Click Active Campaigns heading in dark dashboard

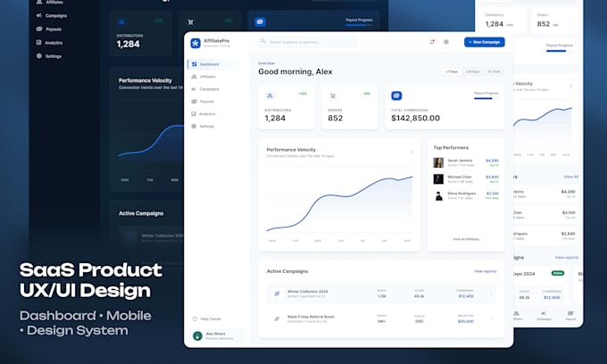click(141, 213)
